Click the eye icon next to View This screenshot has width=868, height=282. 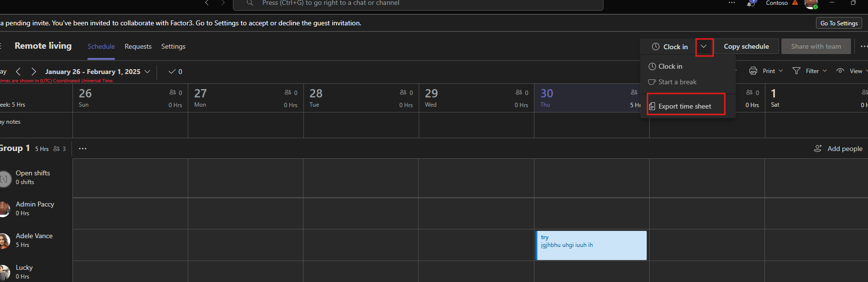pyautogui.click(x=840, y=71)
